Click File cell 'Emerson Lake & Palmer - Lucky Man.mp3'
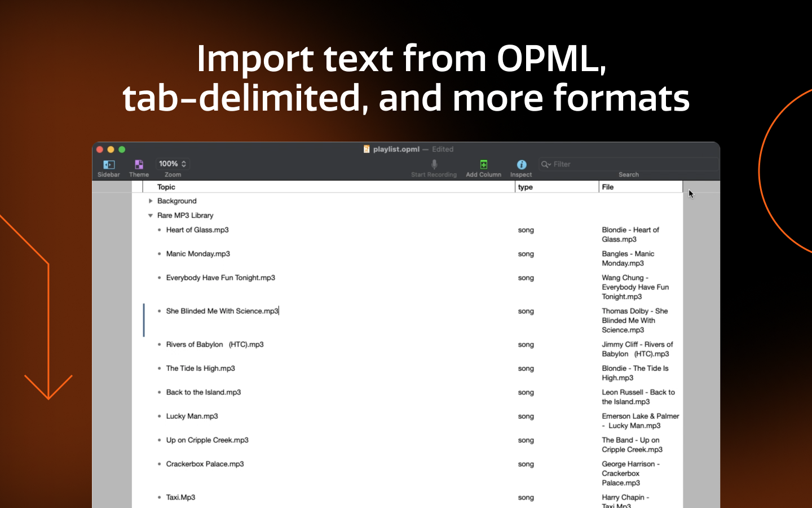The width and height of the screenshot is (812, 508). click(x=641, y=421)
